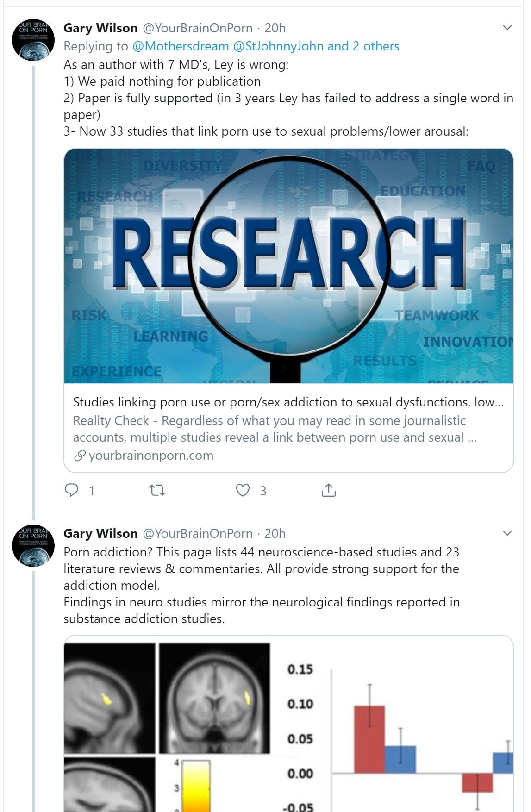531x812 pixels.
Task: Open Gary Wilson's name on first tweet
Action: pyautogui.click(x=100, y=28)
